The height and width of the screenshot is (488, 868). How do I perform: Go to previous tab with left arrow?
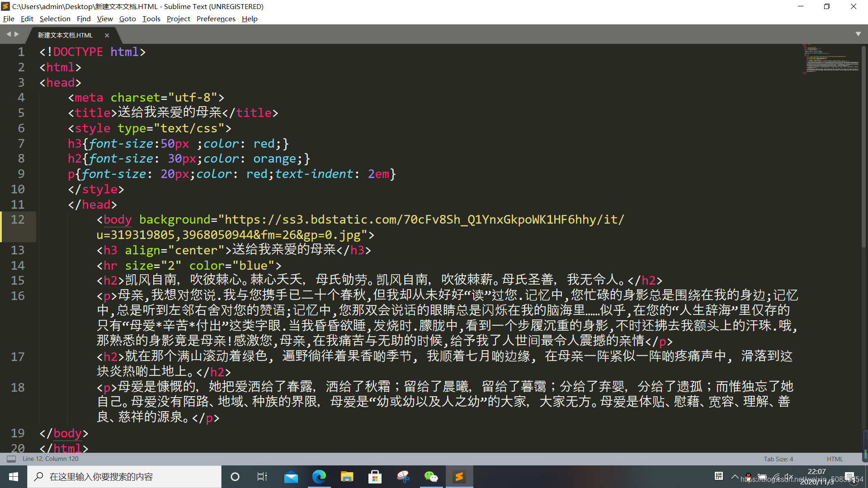pos(8,34)
